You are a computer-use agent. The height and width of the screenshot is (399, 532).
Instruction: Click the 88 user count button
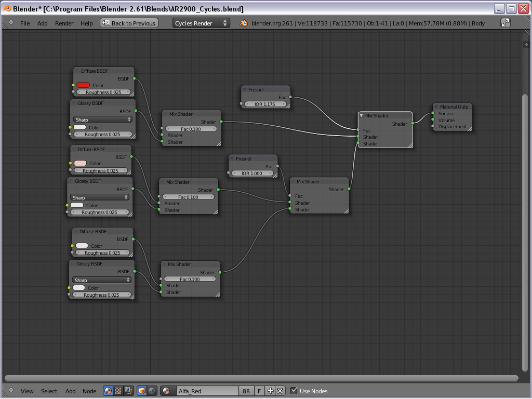[x=246, y=391]
